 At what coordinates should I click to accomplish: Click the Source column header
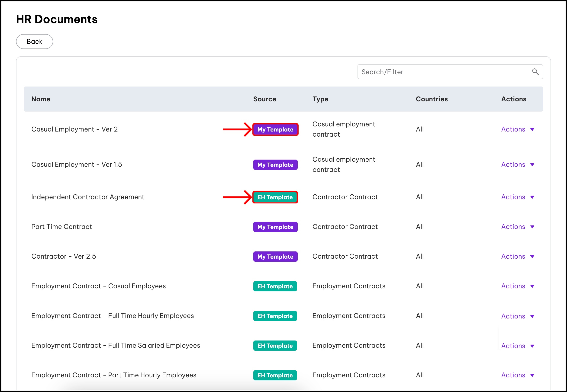point(264,99)
